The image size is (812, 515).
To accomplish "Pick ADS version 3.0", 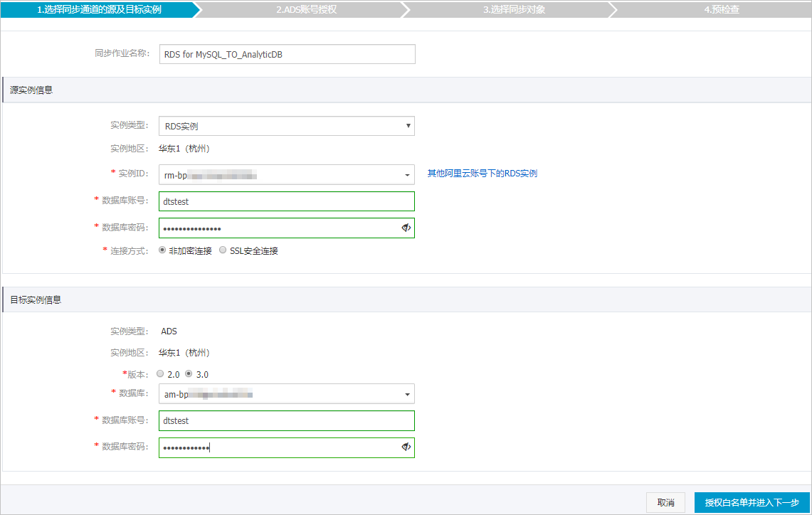I will pos(189,373).
